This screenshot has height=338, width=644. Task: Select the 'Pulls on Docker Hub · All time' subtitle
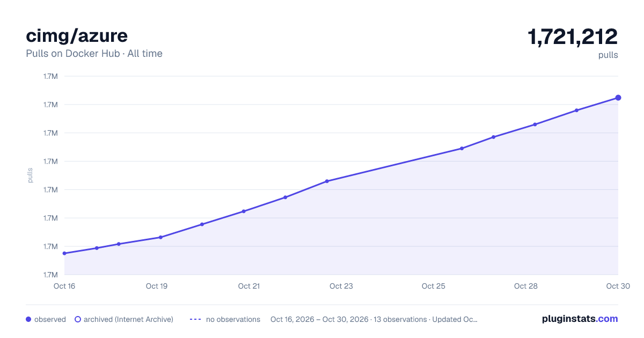coord(94,54)
